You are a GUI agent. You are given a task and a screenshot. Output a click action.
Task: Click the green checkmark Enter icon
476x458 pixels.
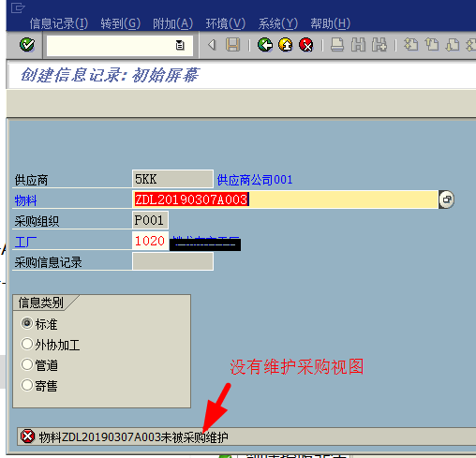(x=27, y=45)
